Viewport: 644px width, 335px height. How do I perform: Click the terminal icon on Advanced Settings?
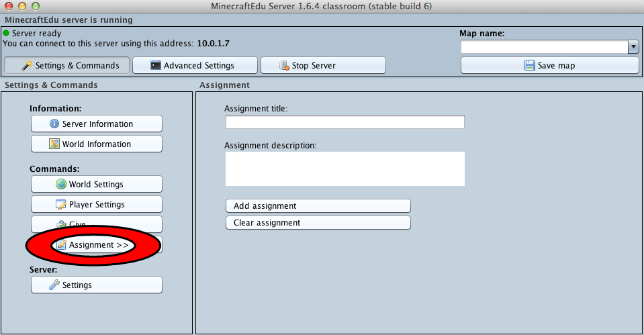pos(156,65)
